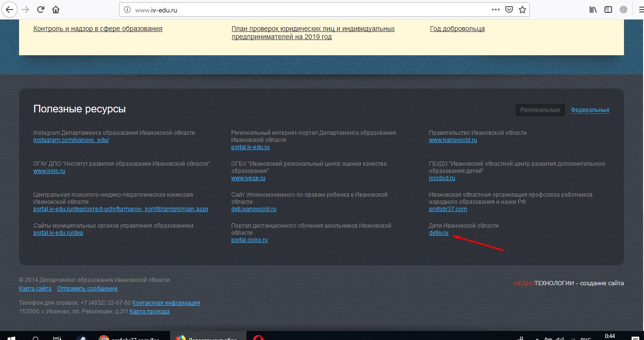Open Контактная информация link
Screen dimensions: 644x340
(x=166, y=303)
